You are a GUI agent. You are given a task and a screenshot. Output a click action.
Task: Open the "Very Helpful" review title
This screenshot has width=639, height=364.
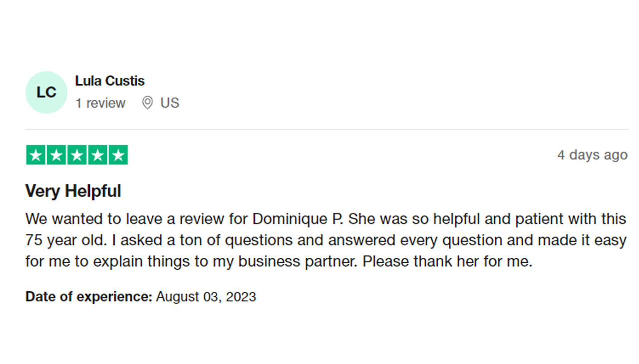73,191
